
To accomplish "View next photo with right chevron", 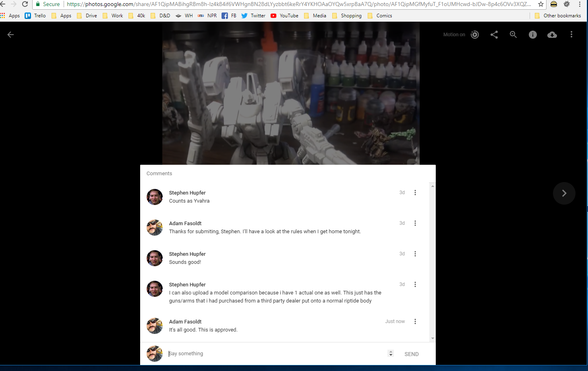I will (564, 193).
